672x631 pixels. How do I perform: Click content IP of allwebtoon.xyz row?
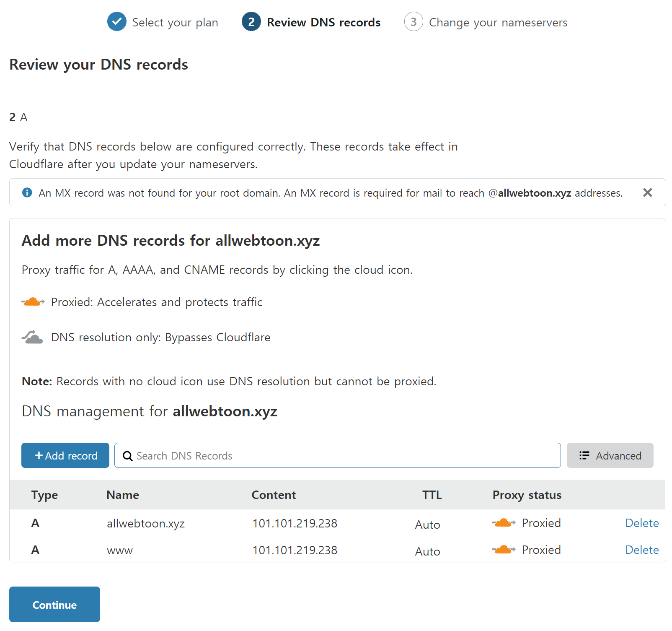click(295, 523)
